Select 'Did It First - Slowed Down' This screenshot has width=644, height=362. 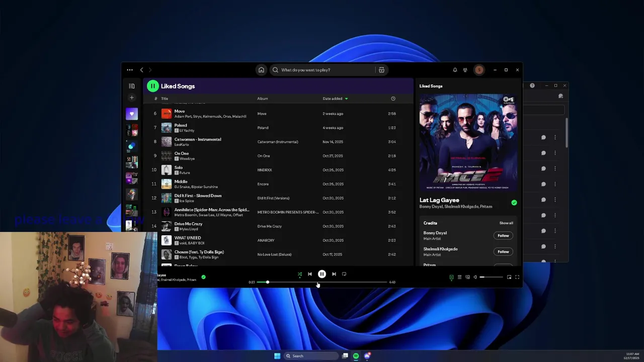198,196
